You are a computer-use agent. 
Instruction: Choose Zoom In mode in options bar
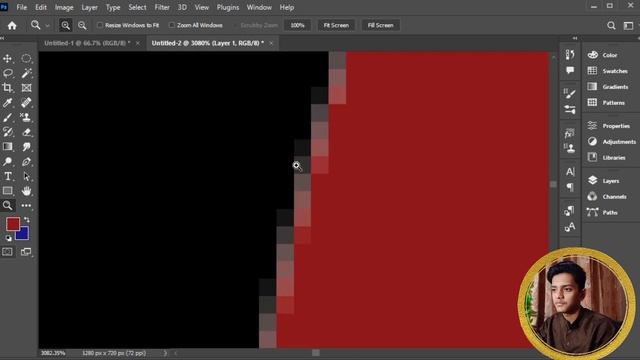tap(65, 25)
